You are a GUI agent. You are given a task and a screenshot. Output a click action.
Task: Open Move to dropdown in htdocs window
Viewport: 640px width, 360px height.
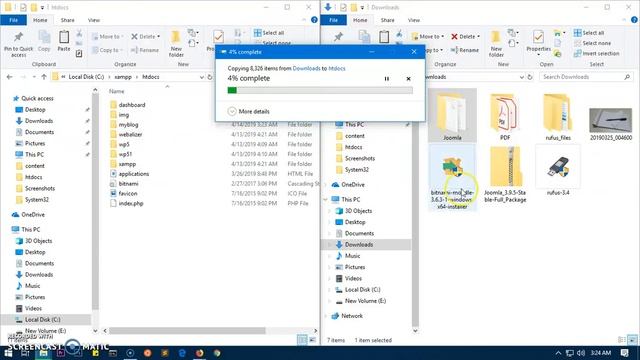click(x=107, y=36)
